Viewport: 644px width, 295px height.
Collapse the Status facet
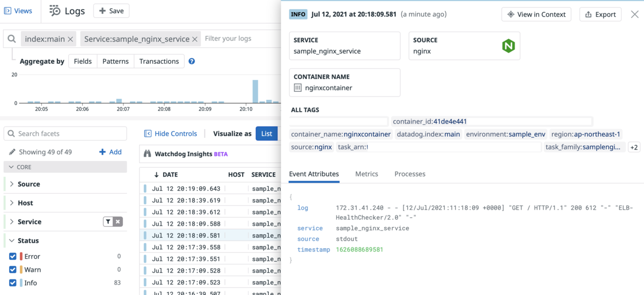tap(12, 241)
